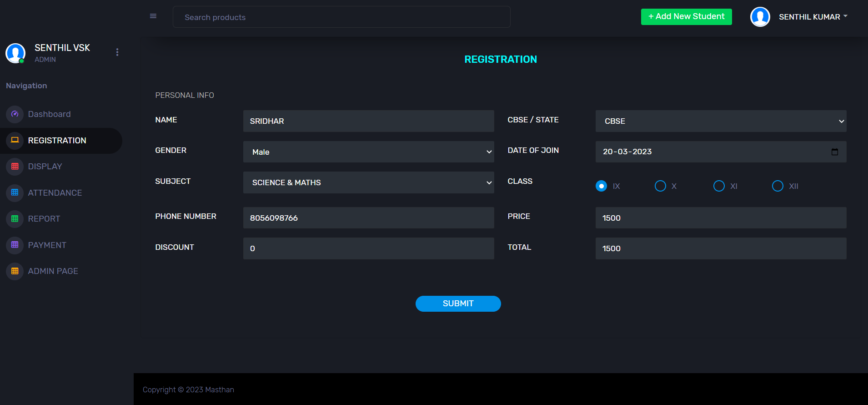Screen dimensions: 868x405
Task: Click the Report green grid icon
Action: (x=15, y=219)
